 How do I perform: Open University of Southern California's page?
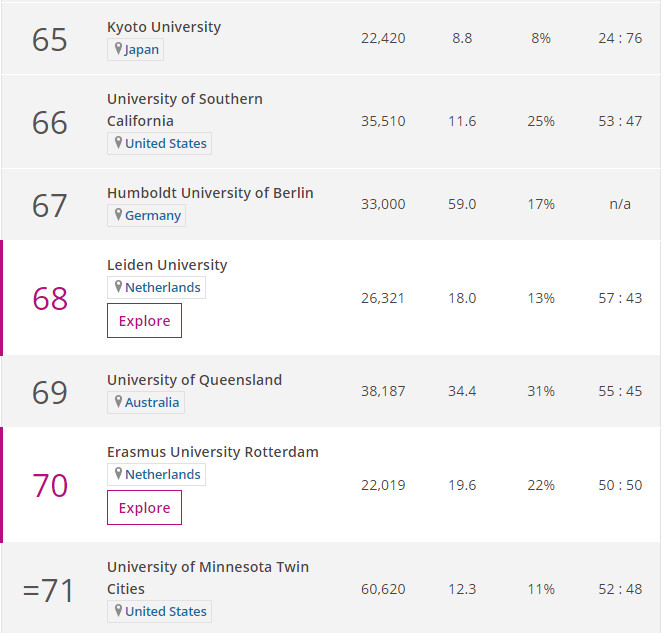[184, 110]
